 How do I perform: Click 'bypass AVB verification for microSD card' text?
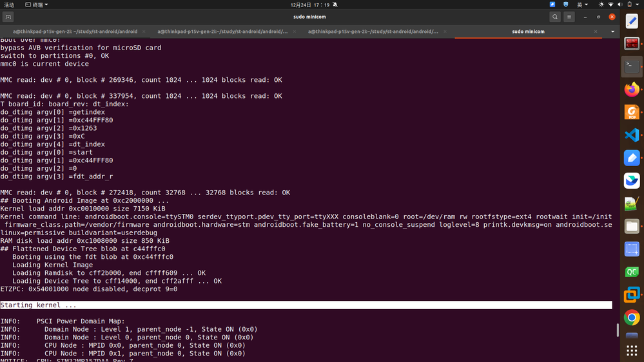pos(81,48)
